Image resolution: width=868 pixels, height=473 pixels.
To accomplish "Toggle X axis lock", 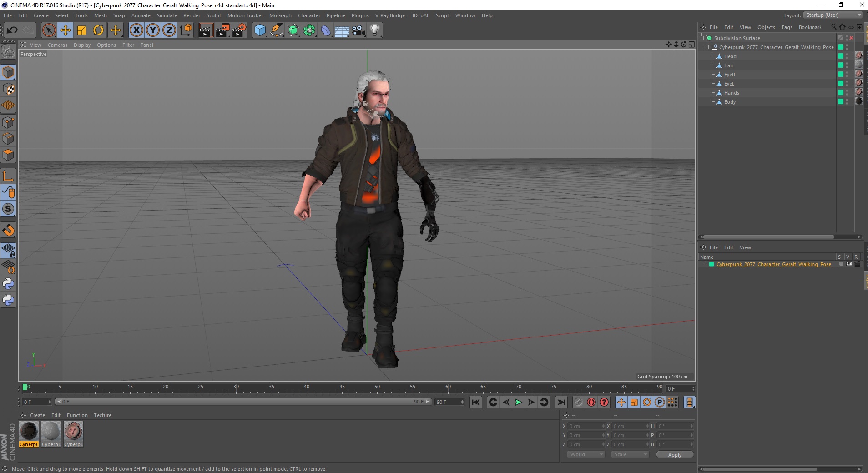I will point(136,30).
